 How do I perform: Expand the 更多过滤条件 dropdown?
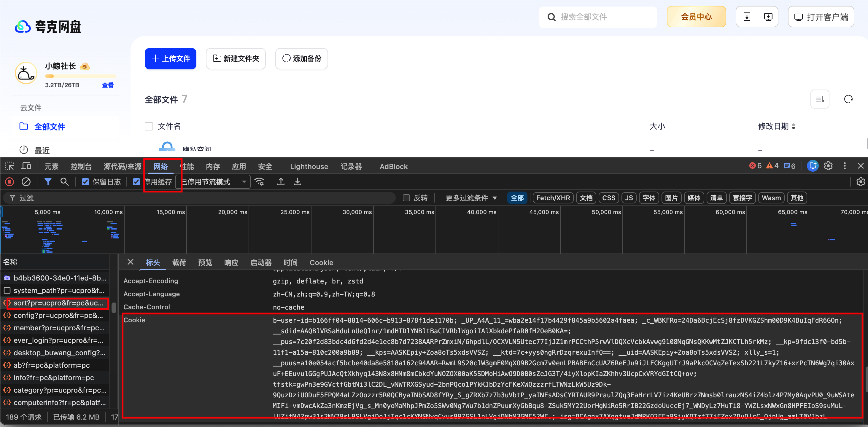click(x=471, y=198)
